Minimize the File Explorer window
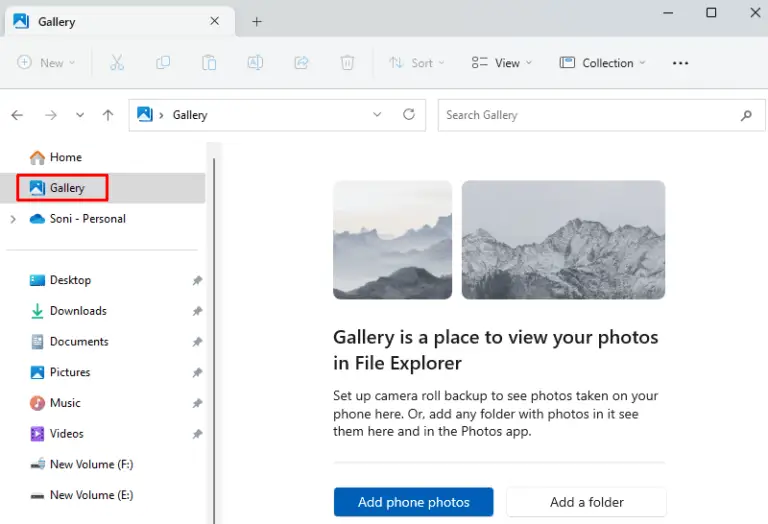This screenshot has width=768, height=524. [x=668, y=13]
